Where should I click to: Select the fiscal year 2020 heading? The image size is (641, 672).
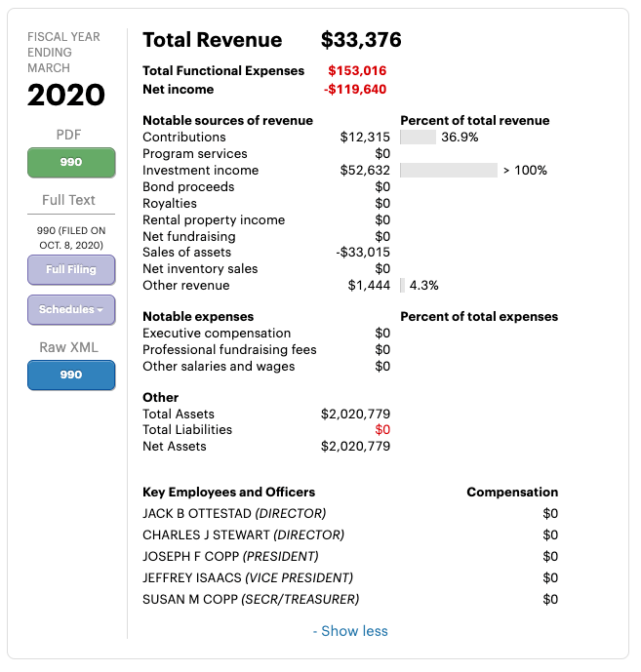(66, 96)
